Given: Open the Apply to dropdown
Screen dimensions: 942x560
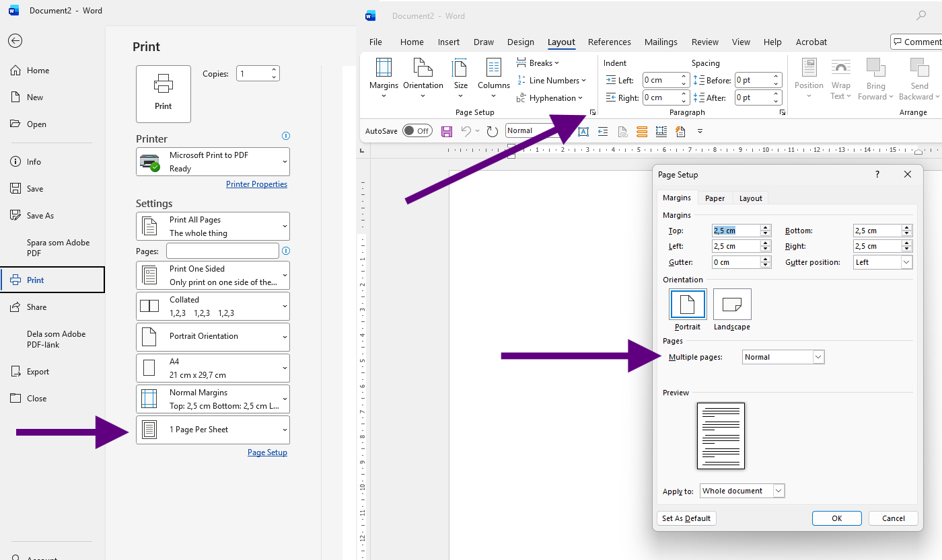Looking at the screenshot, I should 742,491.
